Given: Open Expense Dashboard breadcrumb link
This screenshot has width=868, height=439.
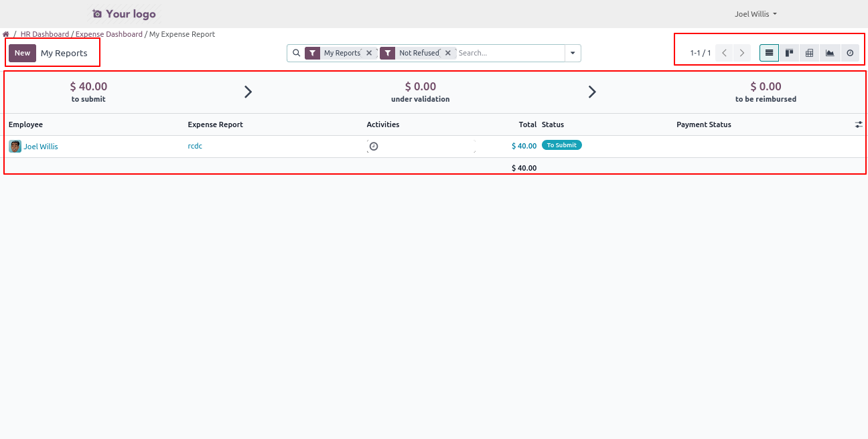Looking at the screenshot, I should click(109, 34).
